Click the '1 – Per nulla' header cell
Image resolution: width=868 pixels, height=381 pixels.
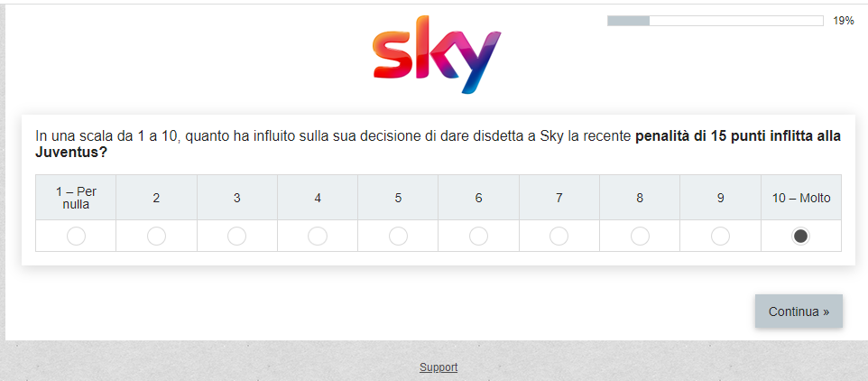(x=76, y=198)
